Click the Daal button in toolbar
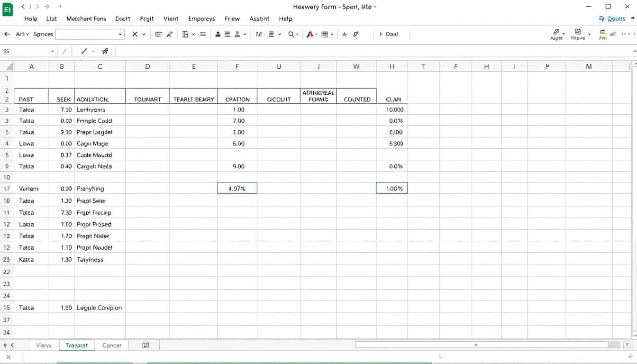 click(389, 34)
